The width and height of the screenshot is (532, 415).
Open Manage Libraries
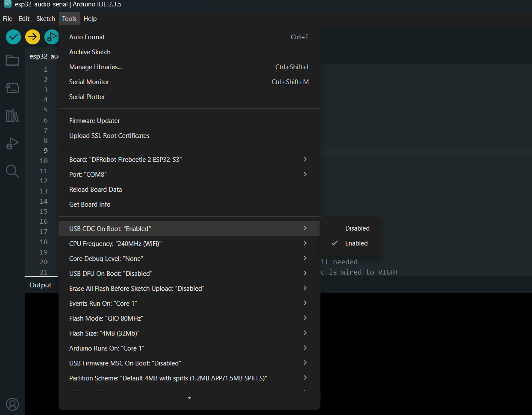pos(189,67)
